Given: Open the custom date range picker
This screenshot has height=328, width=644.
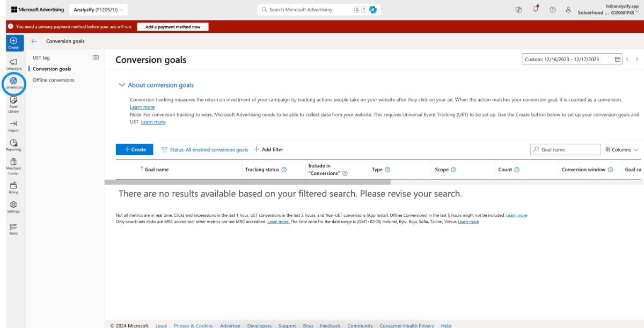Looking at the screenshot, I should pos(572,60).
